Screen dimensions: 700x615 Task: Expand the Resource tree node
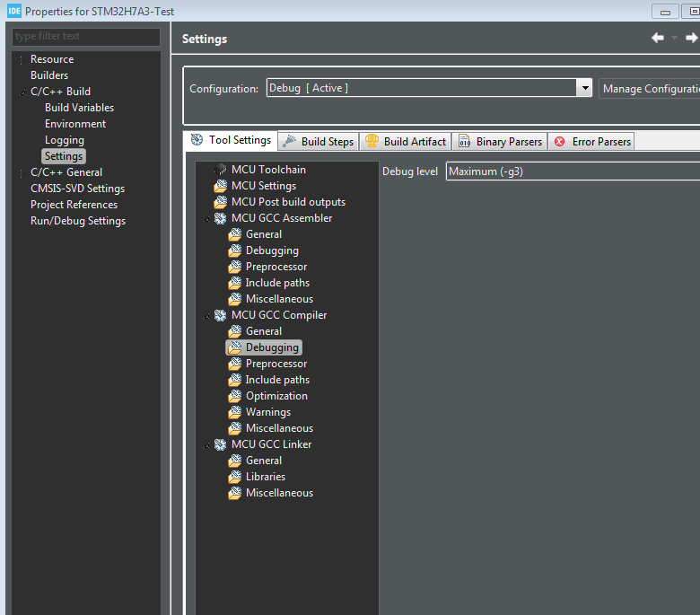point(22,60)
